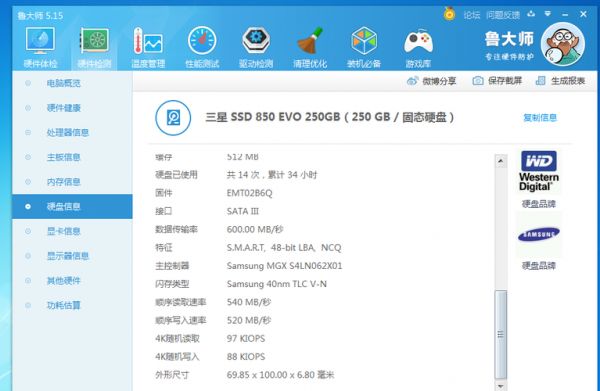The height and width of the screenshot is (391, 600).
Task: Select 其他硬件 in sidebar
Action: [x=72, y=280]
